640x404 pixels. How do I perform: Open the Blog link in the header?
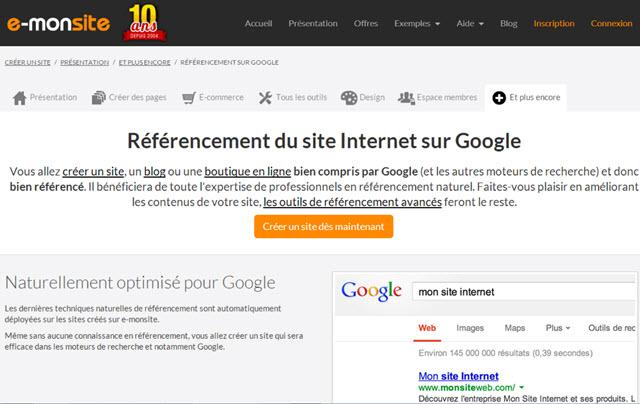(x=509, y=24)
